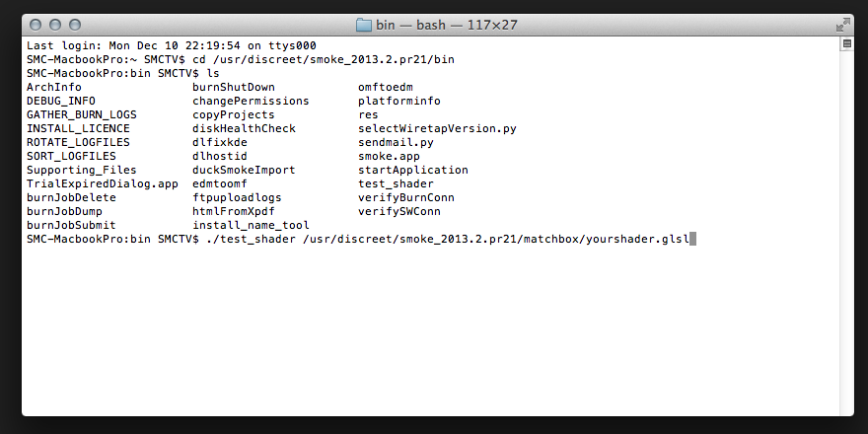
Task: Enter full screen with the arrows icon
Action: [843, 23]
